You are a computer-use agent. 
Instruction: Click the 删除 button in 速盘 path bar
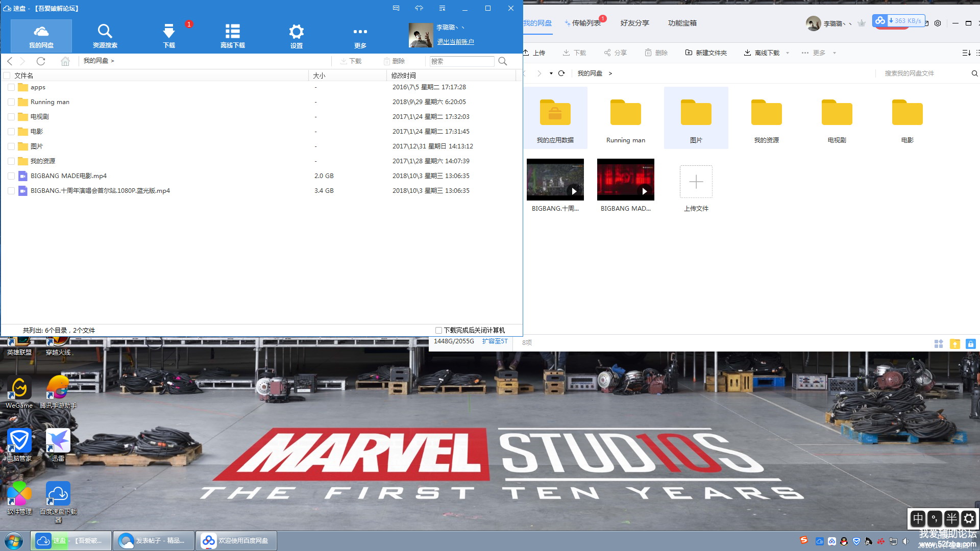point(394,61)
